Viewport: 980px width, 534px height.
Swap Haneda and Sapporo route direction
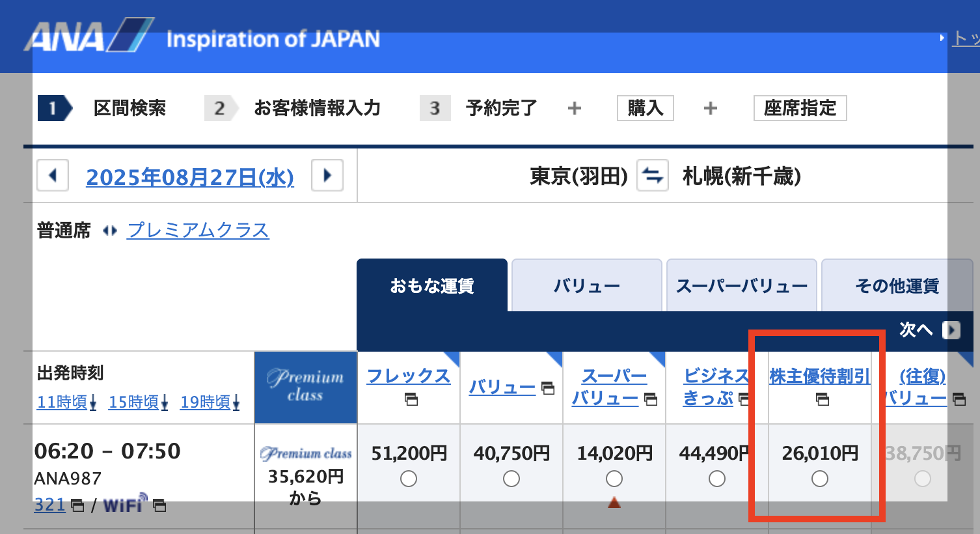[x=653, y=176]
